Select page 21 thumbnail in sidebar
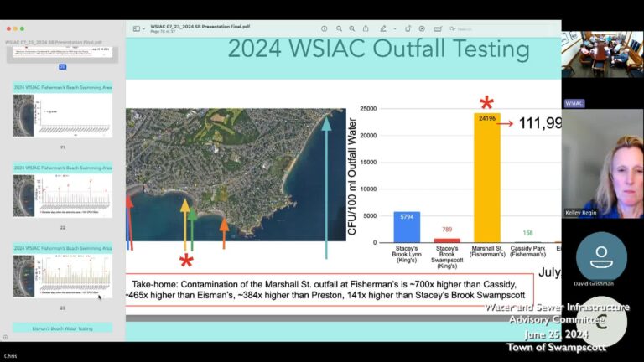The width and height of the screenshot is (644, 362). click(62, 116)
